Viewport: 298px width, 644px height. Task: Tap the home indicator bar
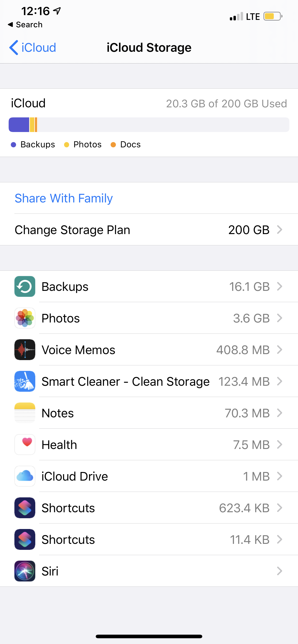pos(149,636)
